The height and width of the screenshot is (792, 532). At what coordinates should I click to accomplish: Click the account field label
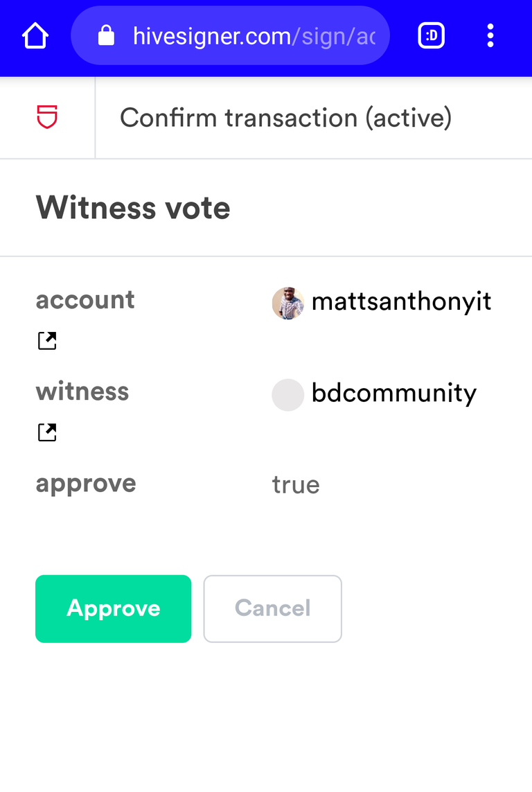click(x=85, y=300)
